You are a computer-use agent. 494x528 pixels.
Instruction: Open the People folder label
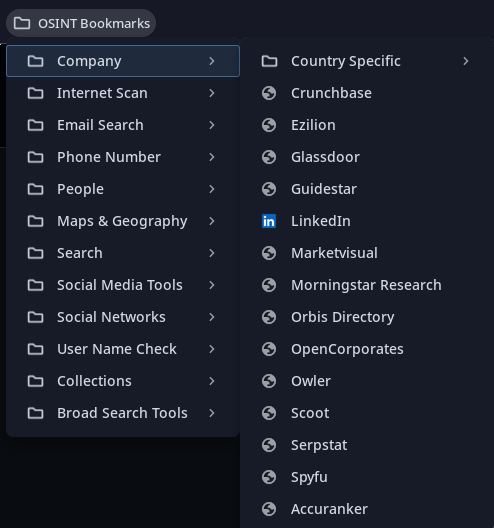(x=80, y=189)
